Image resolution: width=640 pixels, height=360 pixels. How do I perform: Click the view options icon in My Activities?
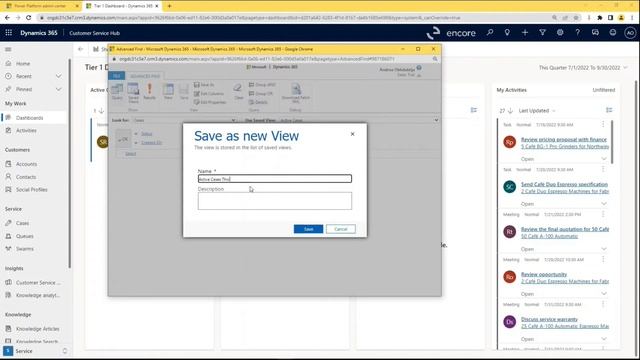[x=609, y=110]
